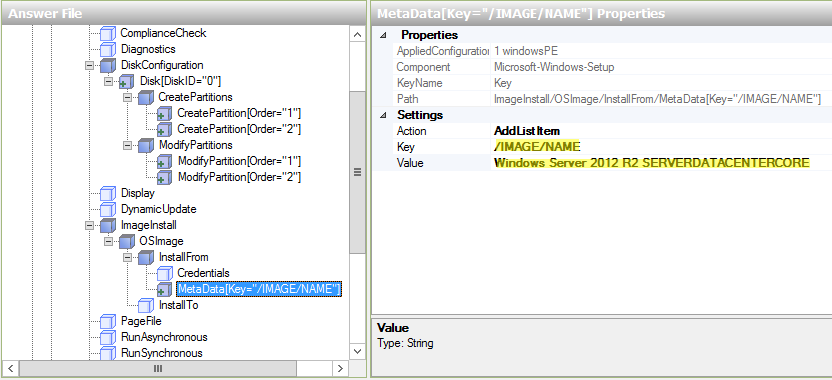Image resolution: width=832 pixels, height=380 pixels.
Task: Click the Diagnostics cube icon
Action: 108,49
